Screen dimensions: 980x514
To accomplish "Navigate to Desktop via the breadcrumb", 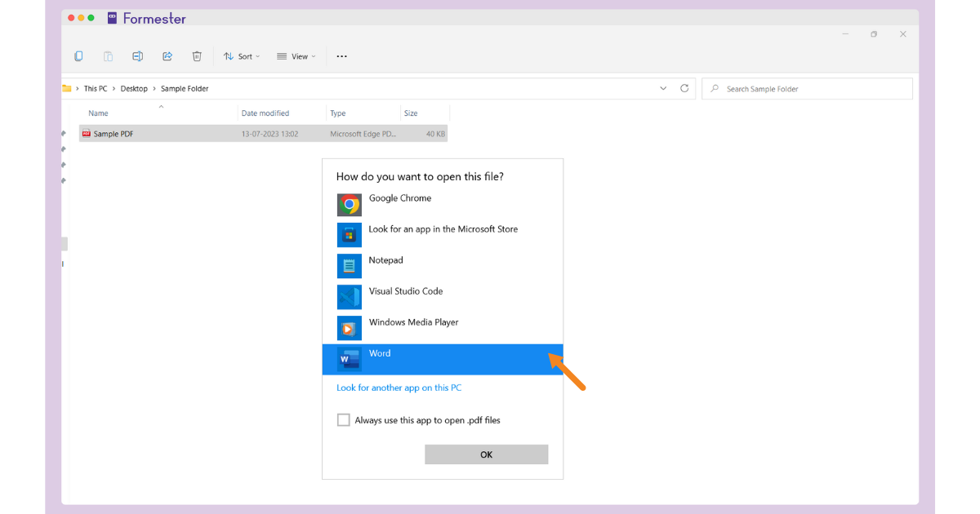I will click(134, 88).
